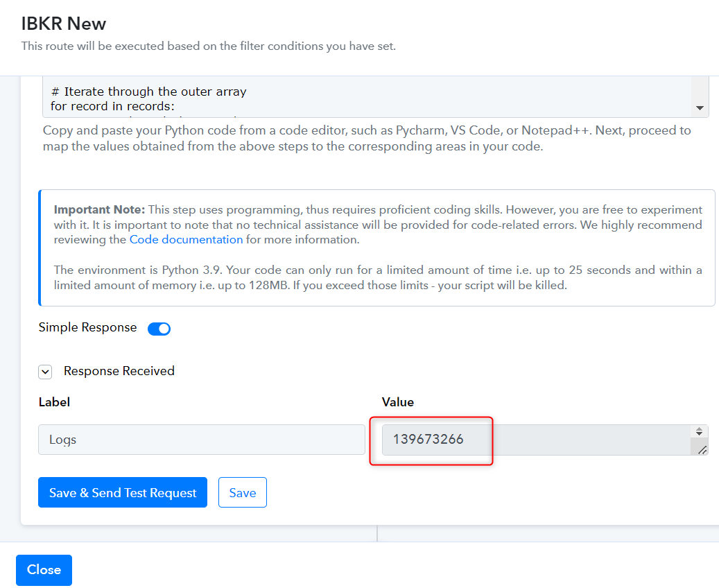Click the 'Value' column heading
Screen dimensions: 719x588
pyautogui.click(x=397, y=402)
